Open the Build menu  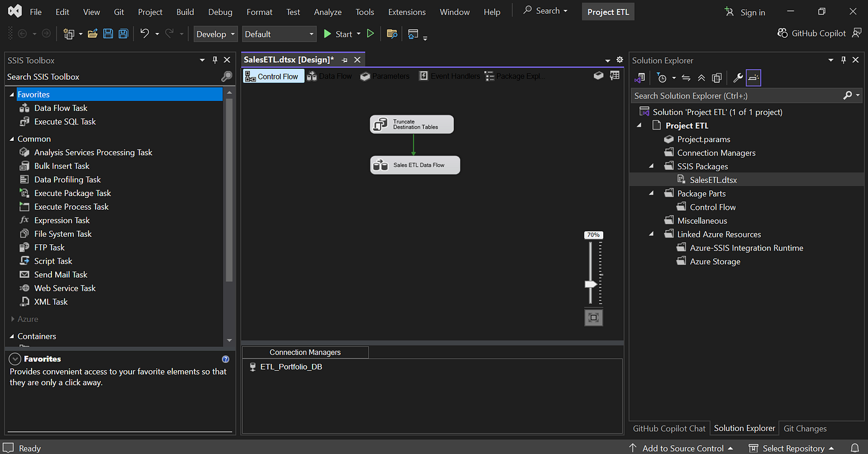tap(185, 12)
